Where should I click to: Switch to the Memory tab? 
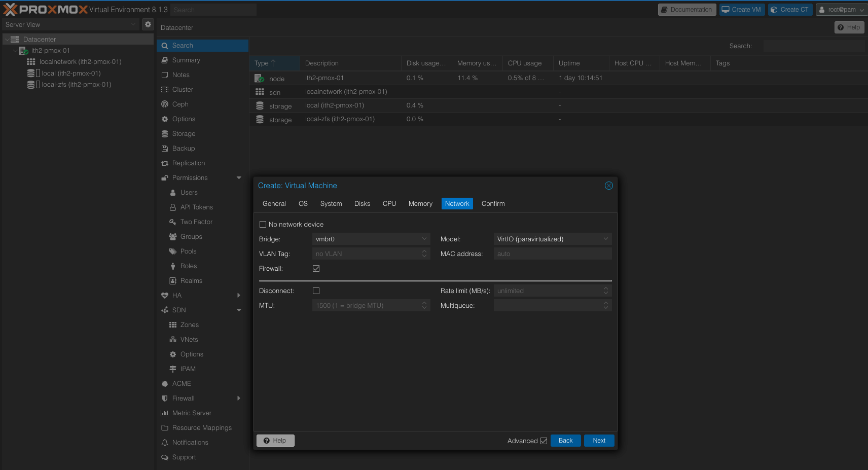[x=420, y=204]
